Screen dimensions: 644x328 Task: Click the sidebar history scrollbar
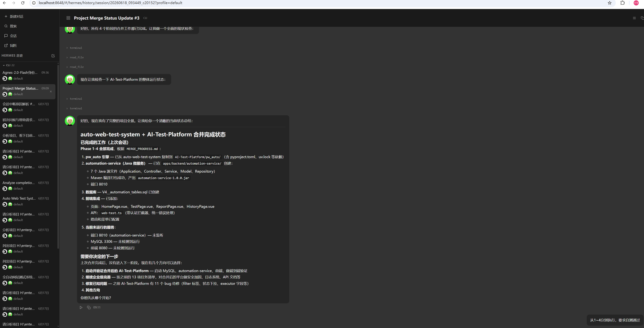pos(58,156)
